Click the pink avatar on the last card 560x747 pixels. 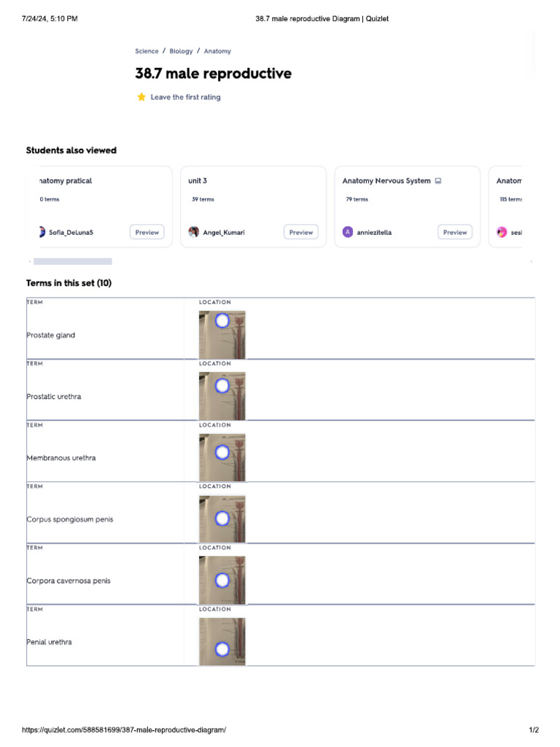[502, 232]
